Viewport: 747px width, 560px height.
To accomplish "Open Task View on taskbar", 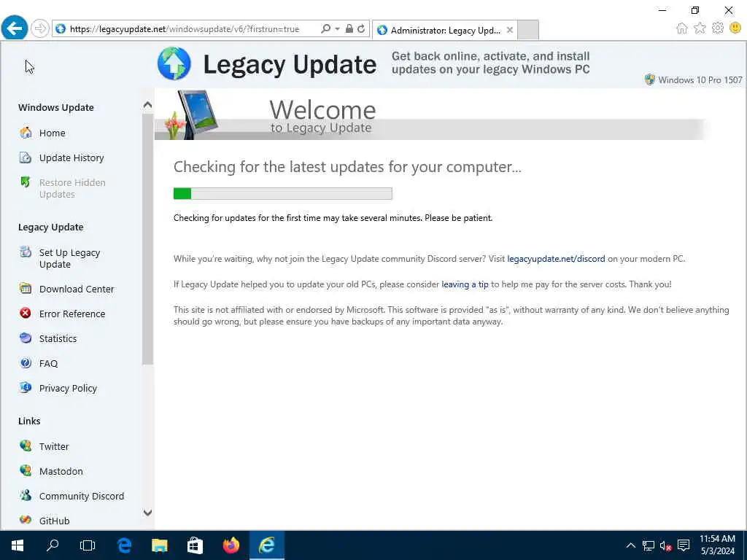I will (x=88, y=545).
